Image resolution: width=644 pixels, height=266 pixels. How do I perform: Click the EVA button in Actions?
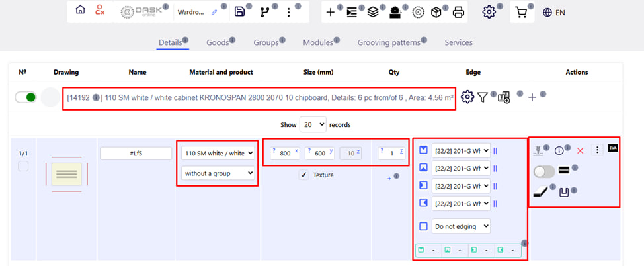[x=612, y=150]
